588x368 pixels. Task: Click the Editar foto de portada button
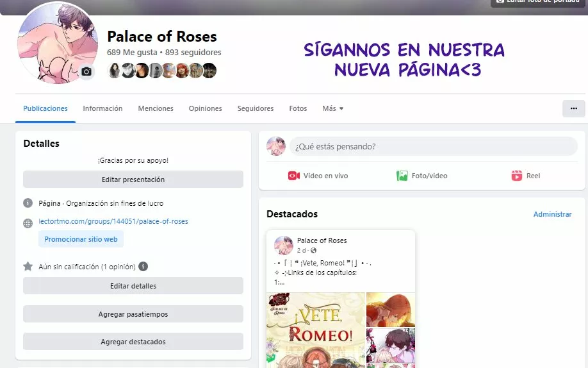click(538, 3)
